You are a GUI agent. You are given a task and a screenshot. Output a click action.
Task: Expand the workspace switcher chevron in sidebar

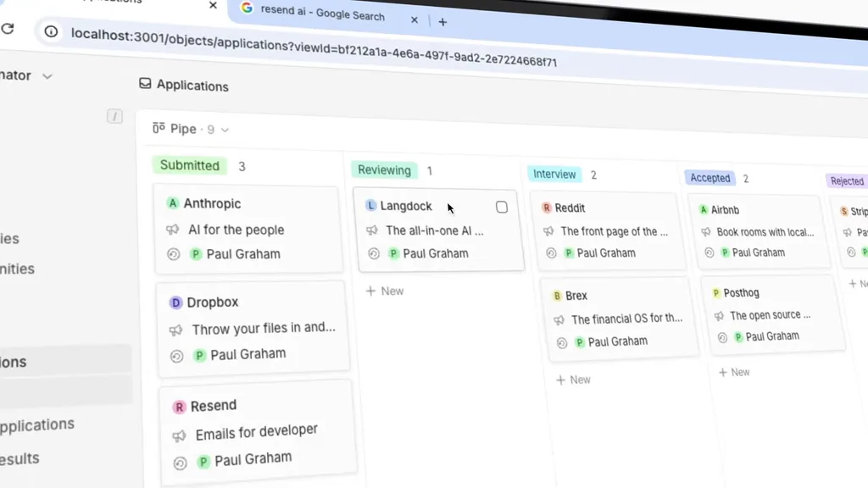click(x=47, y=76)
